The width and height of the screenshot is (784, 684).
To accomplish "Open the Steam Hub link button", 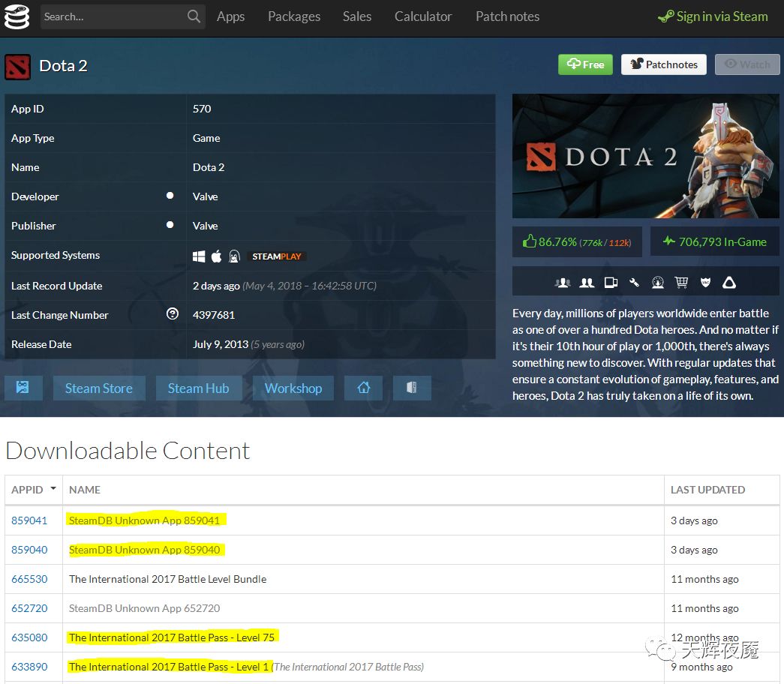I will 199,388.
